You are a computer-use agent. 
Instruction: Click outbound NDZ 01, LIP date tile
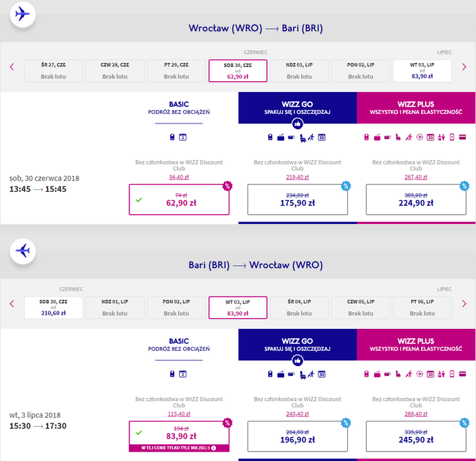point(299,71)
